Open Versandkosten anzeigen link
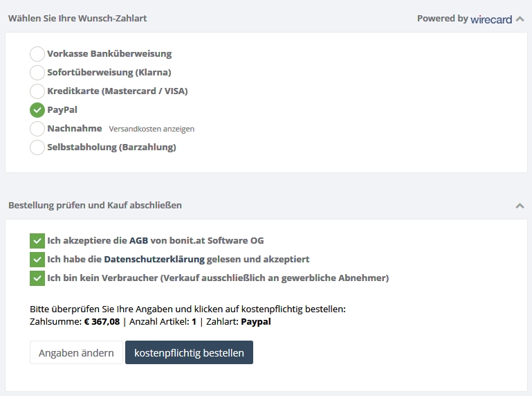Viewport: 532px width, 396px height. coord(152,129)
